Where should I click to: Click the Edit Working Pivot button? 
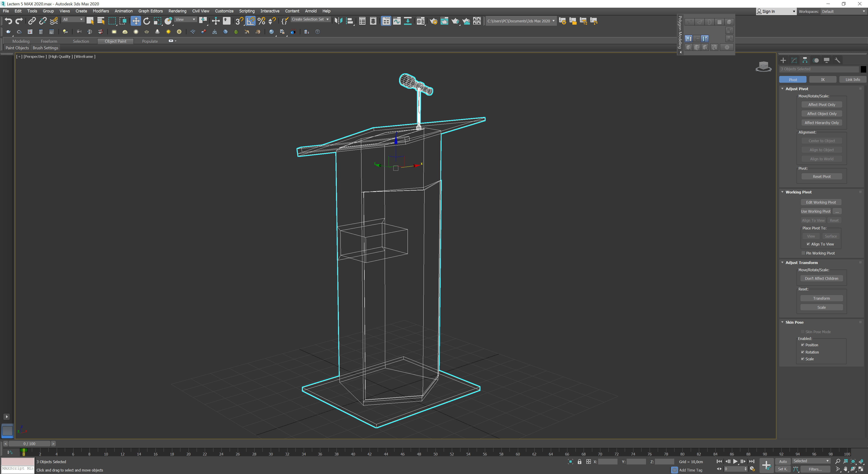[821, 202]
